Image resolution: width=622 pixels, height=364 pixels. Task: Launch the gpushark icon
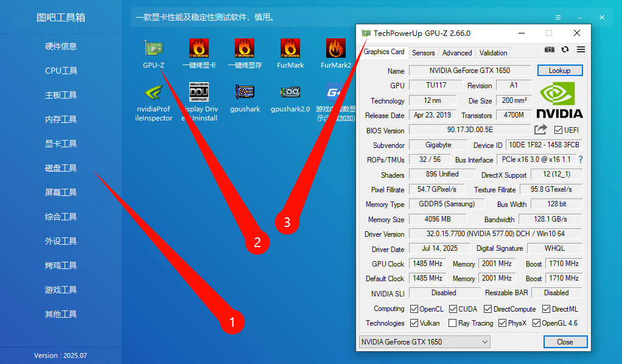point(245,92)
